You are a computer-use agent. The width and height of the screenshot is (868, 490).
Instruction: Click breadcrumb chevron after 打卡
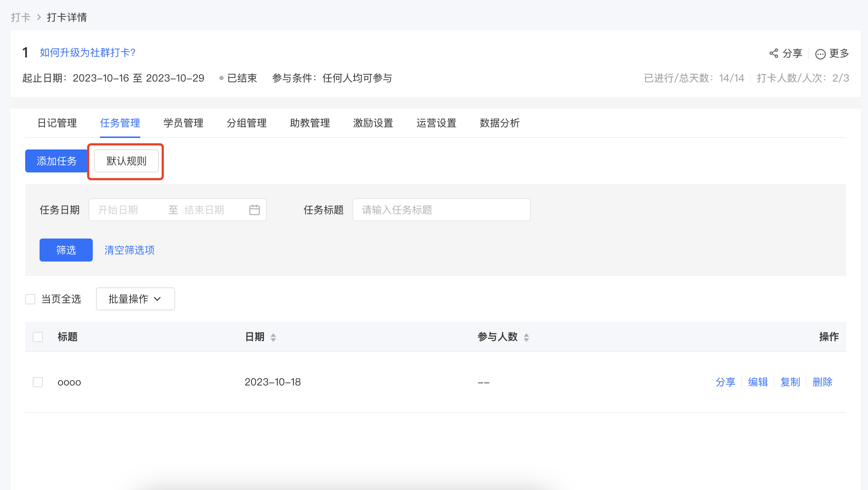click(x=39, y=17)
